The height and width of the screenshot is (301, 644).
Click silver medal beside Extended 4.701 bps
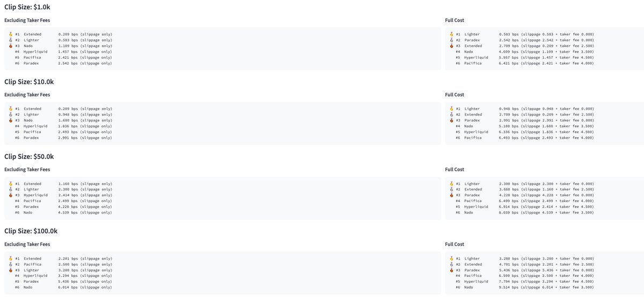pyautogui.click(x=451, y=264)
